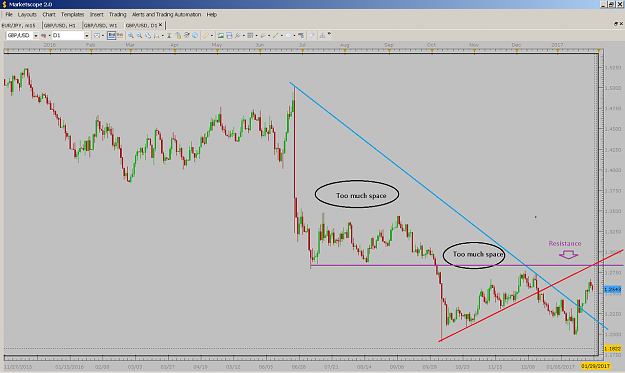Open the label tool dropdown arrow
This screenshot has height=373, width=625.
click(294, 35)
